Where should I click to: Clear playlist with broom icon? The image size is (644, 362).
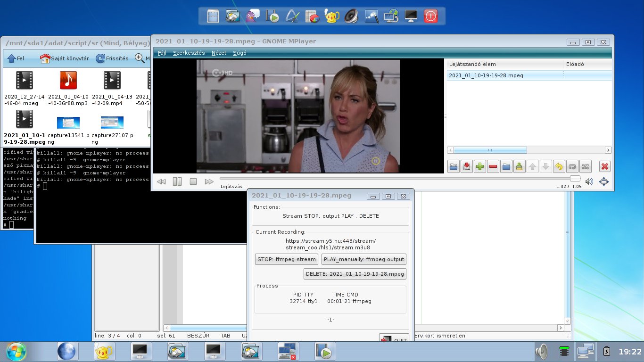click(520, 166)
